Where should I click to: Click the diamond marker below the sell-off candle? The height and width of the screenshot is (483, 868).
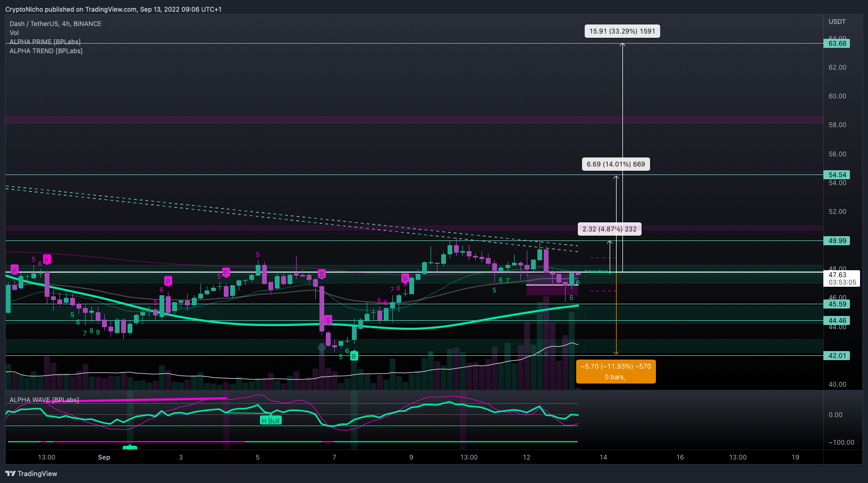[x=322, y=347]
